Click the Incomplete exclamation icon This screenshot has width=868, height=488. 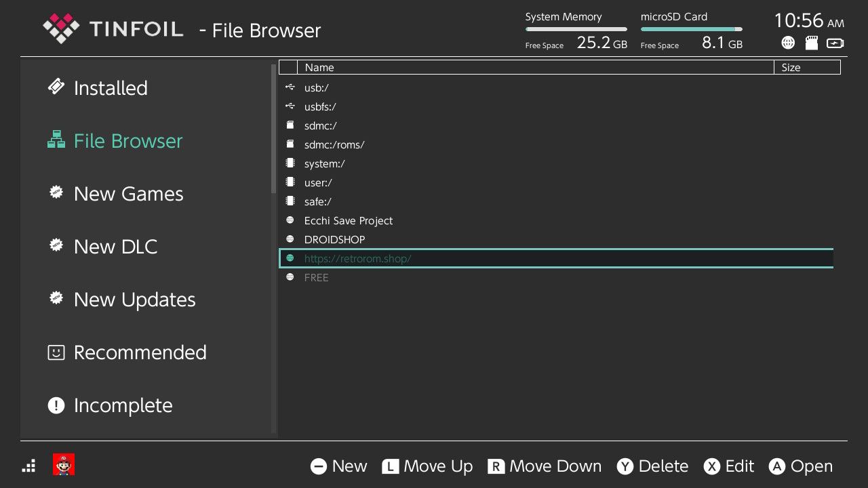tap(56, 405)
